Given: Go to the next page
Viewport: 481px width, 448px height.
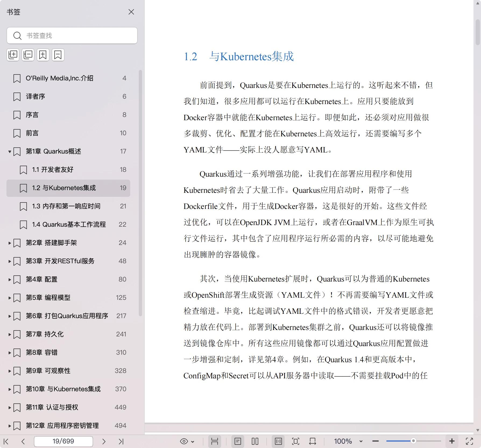Looking at the screenshot, I should [104, 441].
